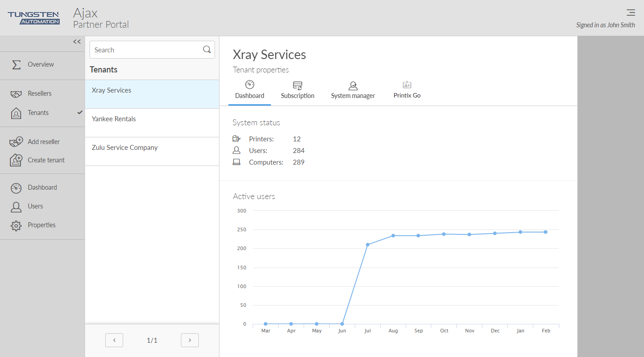Open the System manager tab

[353, 90]
